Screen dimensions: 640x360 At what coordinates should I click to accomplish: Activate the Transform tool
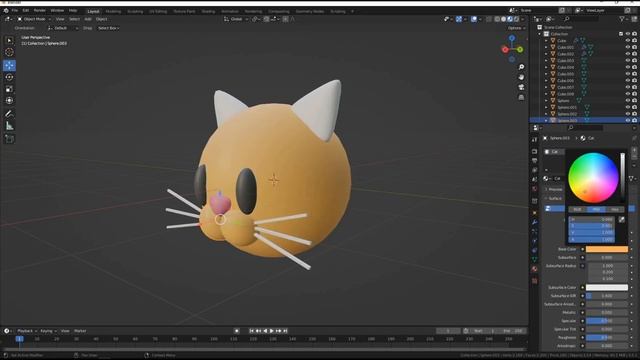click(9, 100)
